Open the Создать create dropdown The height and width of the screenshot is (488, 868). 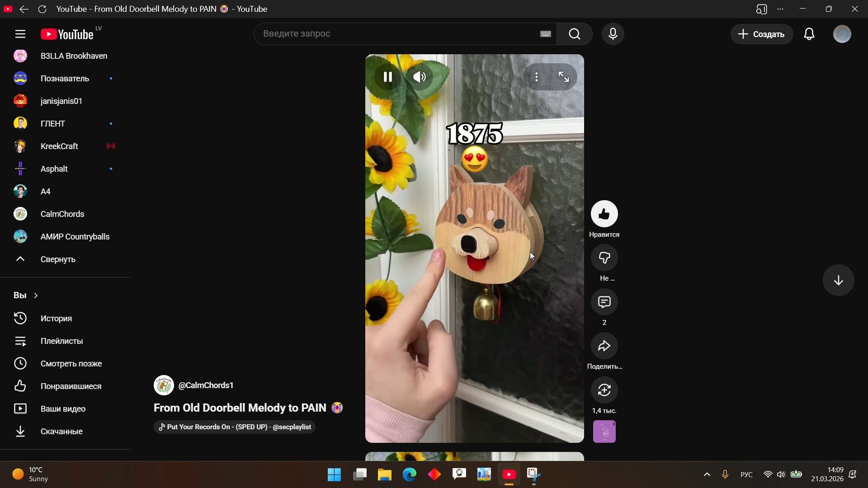click(762, 34)
